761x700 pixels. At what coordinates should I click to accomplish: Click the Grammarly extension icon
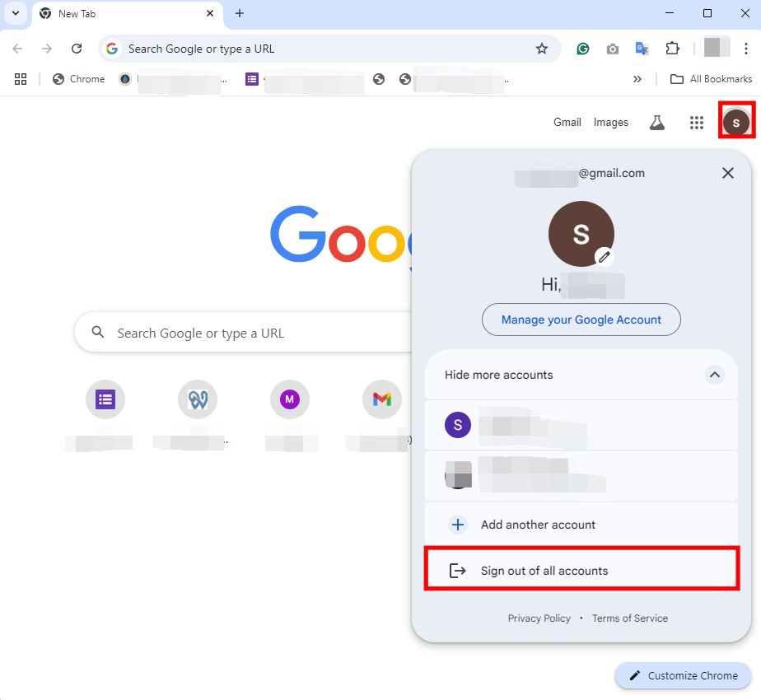(583, 49)
